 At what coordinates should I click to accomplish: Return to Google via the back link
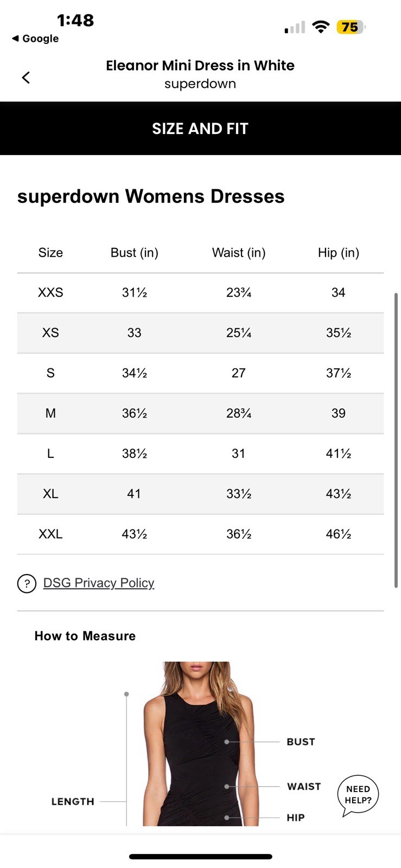36,39
